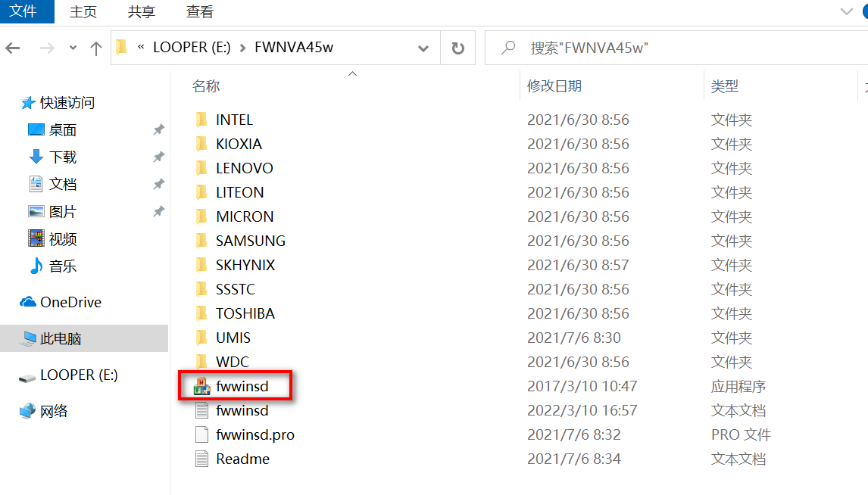
Task: Go back with the left arrow
Action: (x=13, y=48)
